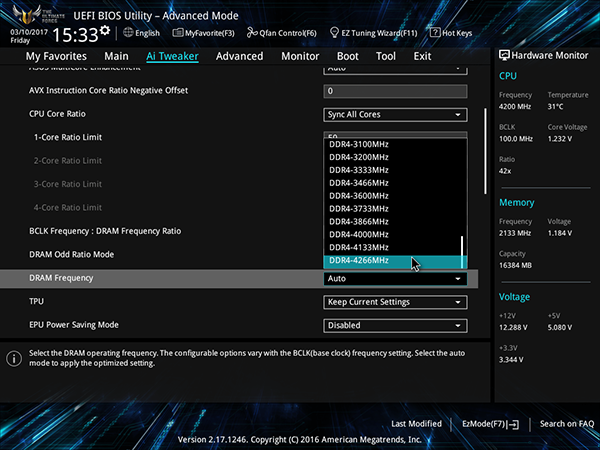
Task: Select DDR4-3100MHz from the list
Action: (x=393, y=144)
